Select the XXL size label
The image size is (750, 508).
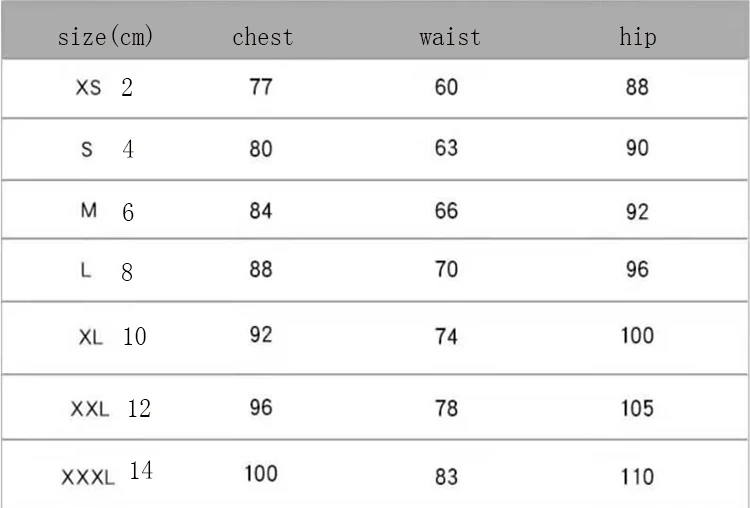pyautogui.click(x=90, y=409)
